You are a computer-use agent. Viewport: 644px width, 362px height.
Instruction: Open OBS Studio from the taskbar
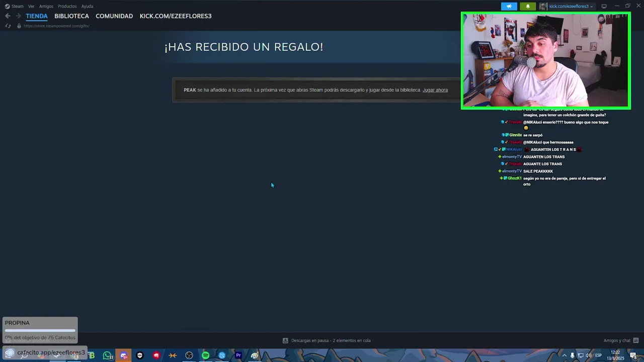point(189,355)
